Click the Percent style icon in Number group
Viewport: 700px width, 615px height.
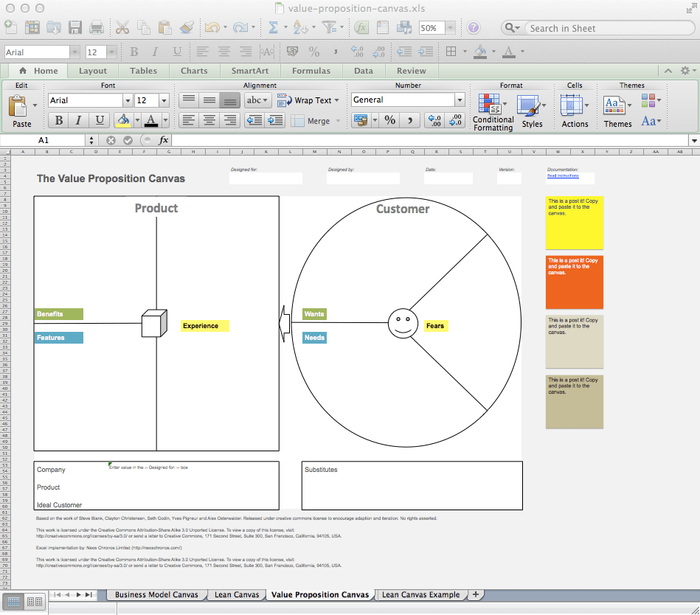point(389,120)
